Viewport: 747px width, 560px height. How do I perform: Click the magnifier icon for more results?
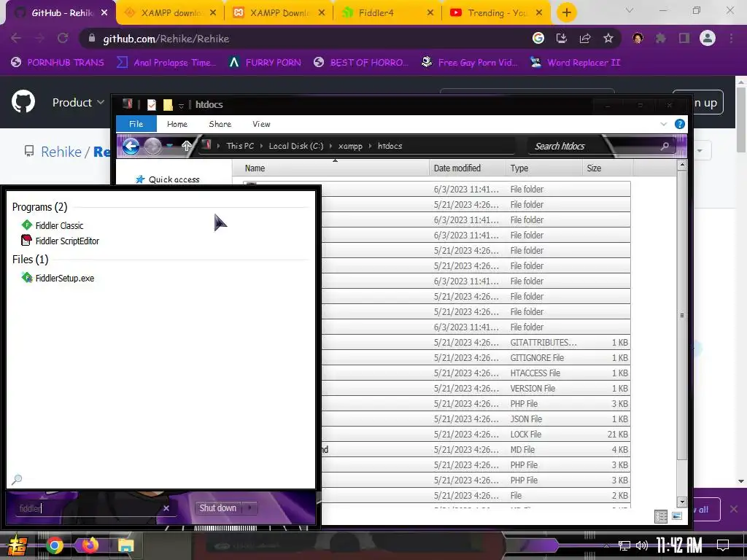(17, 479)
